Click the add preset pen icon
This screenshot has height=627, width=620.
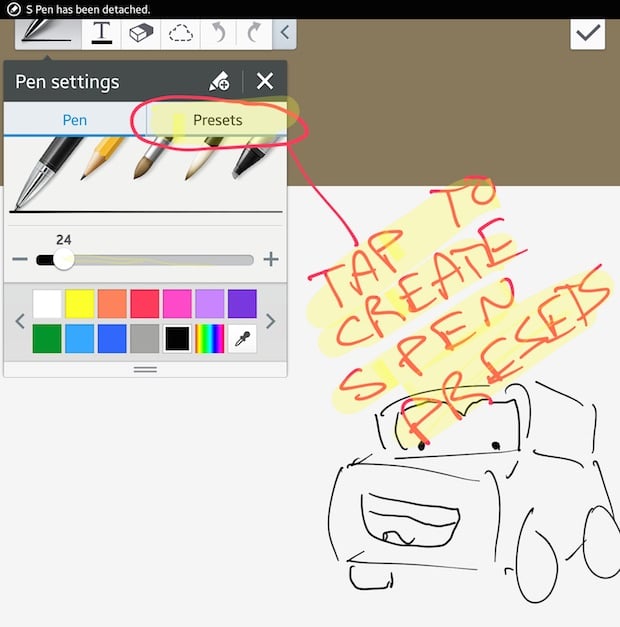[x=219, y=82]
